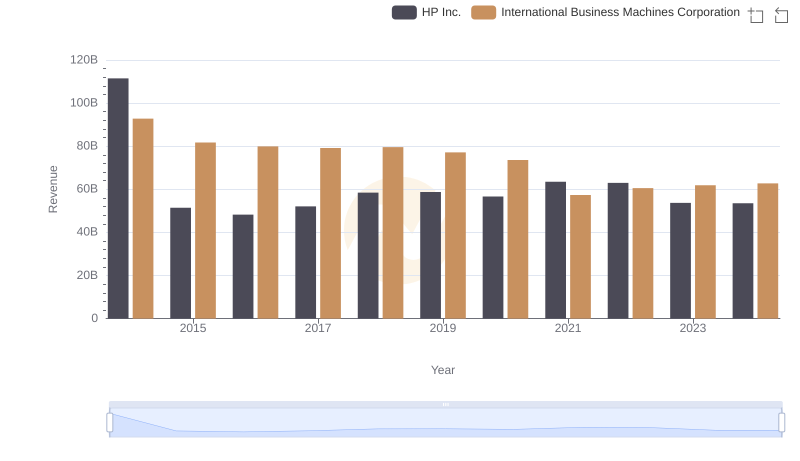
Task: Click the HP Inc. bar for 2021
Action: click(x=556, y=250)
